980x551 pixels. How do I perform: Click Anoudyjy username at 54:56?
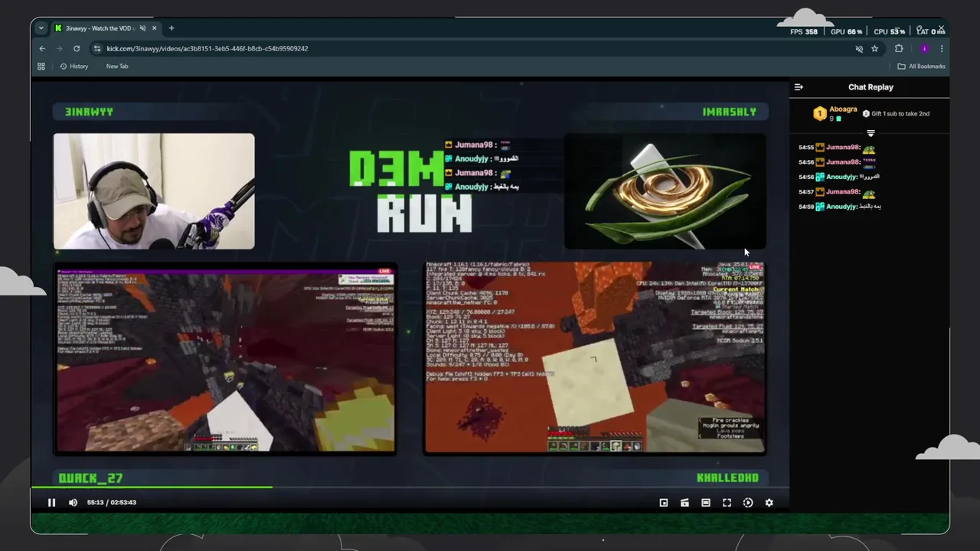click(x=841, y=177)
